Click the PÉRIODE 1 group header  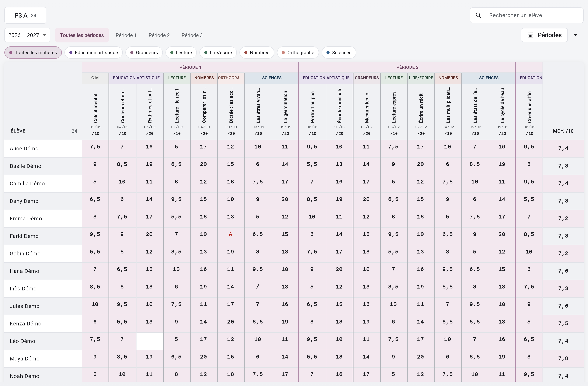click(x=190, y=67)
